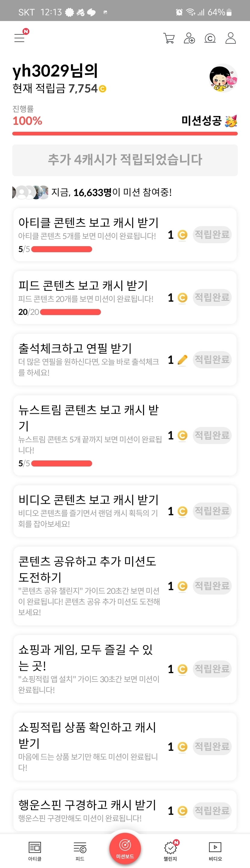Open the 쇼핑적립 상품 확인하고 캐시 받기 mission
Screen dimensions: 250x868
click(88, 746)
